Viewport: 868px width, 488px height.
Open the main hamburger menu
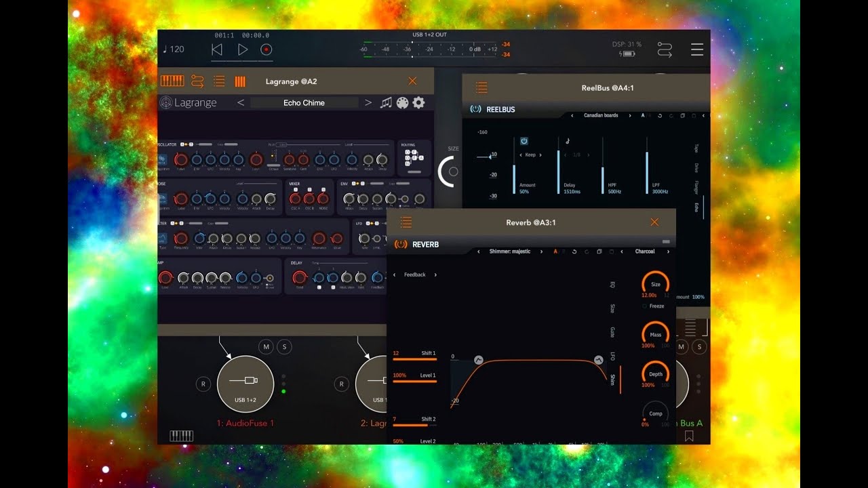point(697,49)
